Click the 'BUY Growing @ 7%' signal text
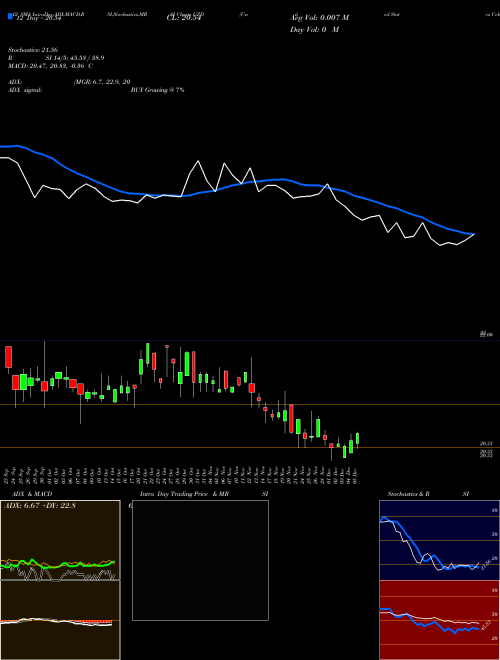The image size is (500, 660). coord(157,90)
